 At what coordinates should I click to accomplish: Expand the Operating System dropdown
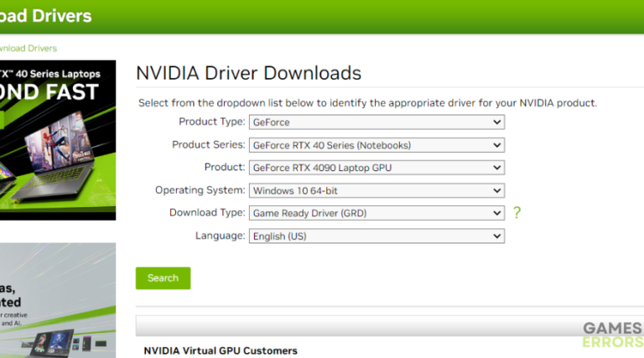[377, 190]
